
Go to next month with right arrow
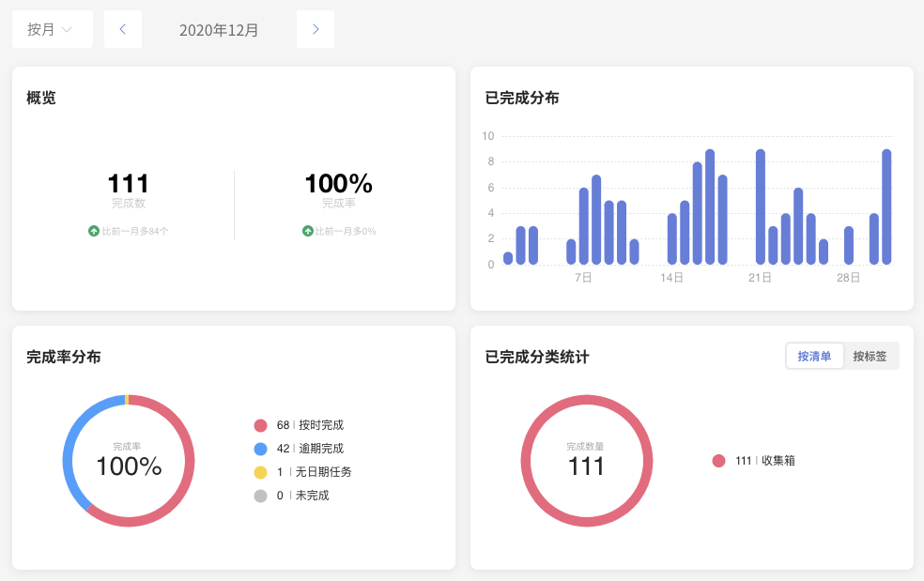click(316, 29)
